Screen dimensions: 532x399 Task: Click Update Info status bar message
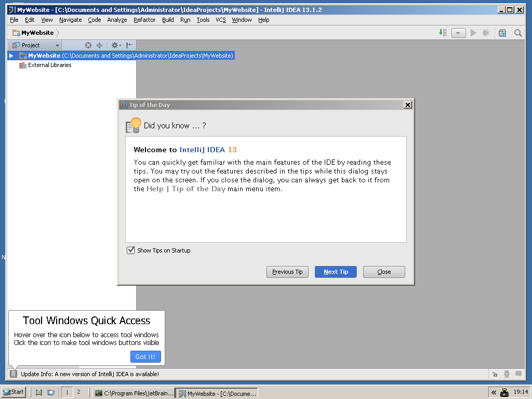tap(90, 374)
